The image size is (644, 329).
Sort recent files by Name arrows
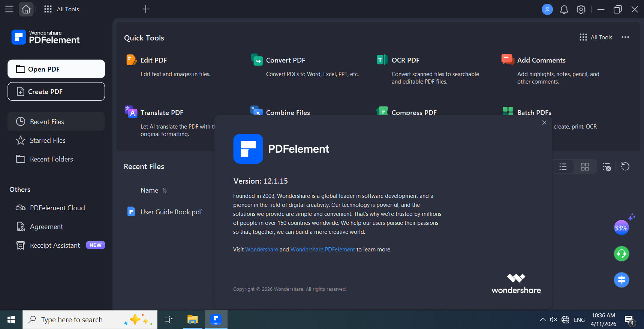tap(164, 190)
